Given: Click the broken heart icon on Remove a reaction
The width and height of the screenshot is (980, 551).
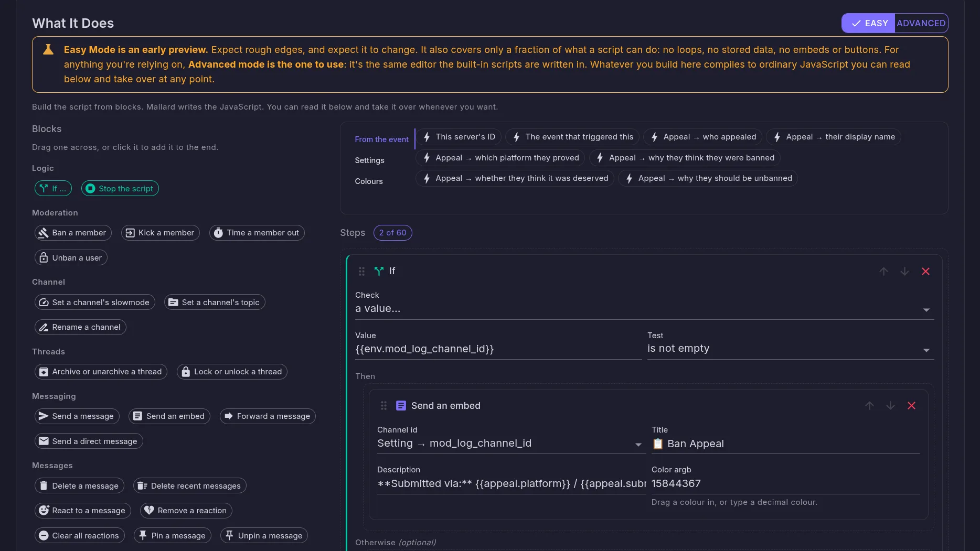Looking at the screenshot, I should [149, 511].
